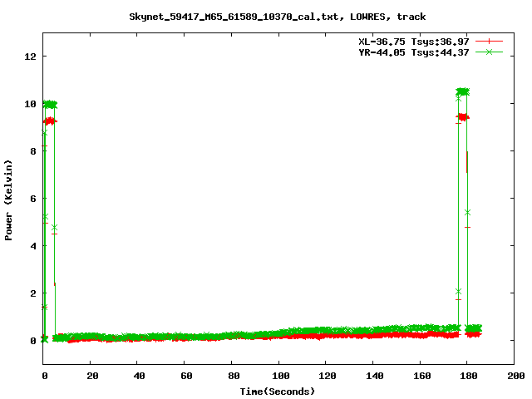Image resolution: width=532 pixels, height=399 pixels.
Task: Click the y-axis tick label 4
Action: 33,246
